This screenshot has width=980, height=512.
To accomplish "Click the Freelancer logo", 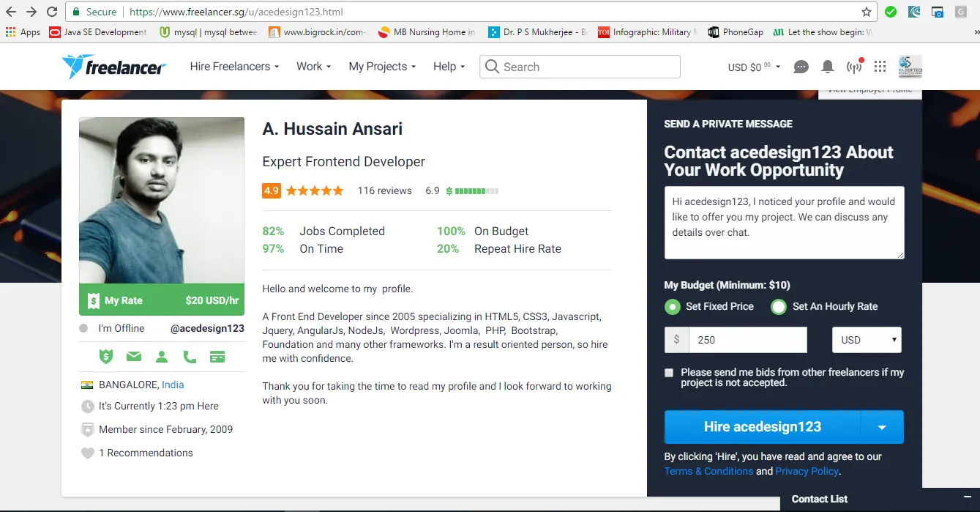I will click(115, 67).
